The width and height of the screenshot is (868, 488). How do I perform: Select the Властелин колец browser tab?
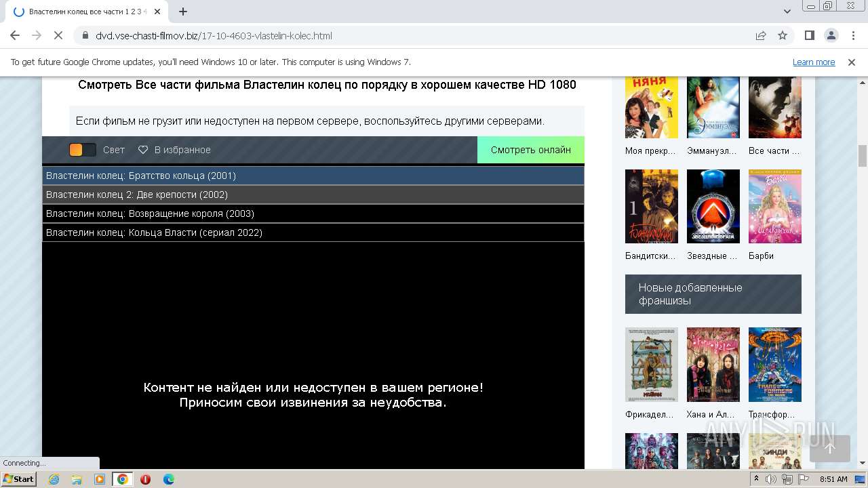[x=87, y=12]
